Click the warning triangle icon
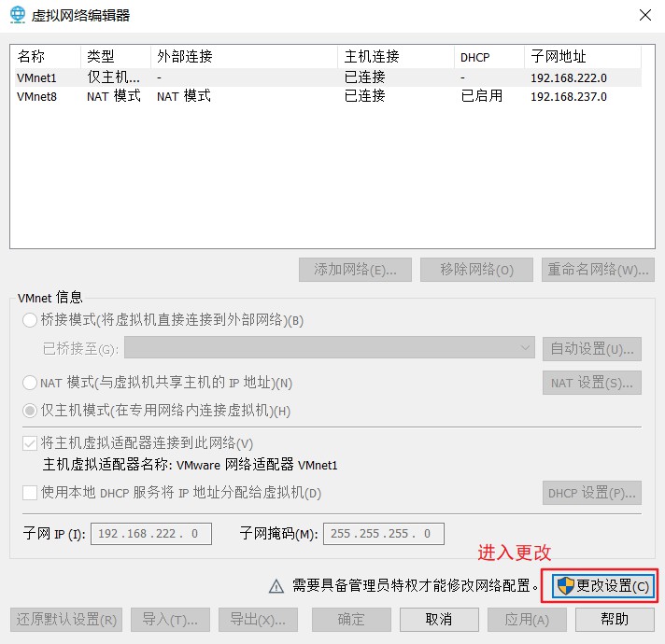The height and width of the screenshot is (644, 665). pos(276,586)
